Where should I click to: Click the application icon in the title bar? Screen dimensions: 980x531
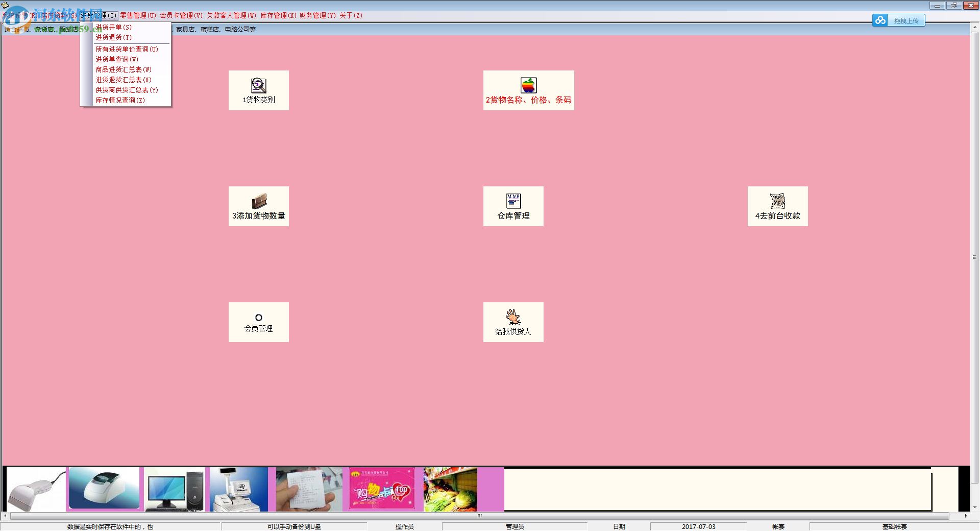click(x=5, y=5)
